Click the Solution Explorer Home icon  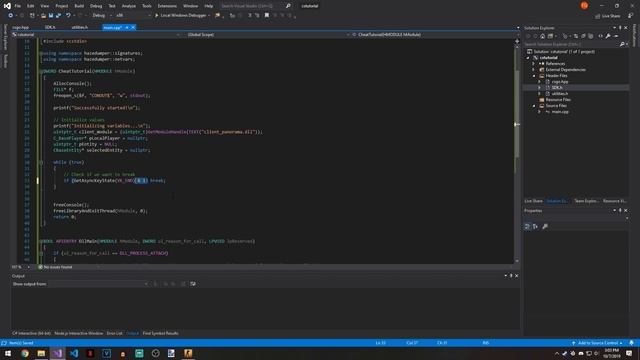tap(542, 36)
